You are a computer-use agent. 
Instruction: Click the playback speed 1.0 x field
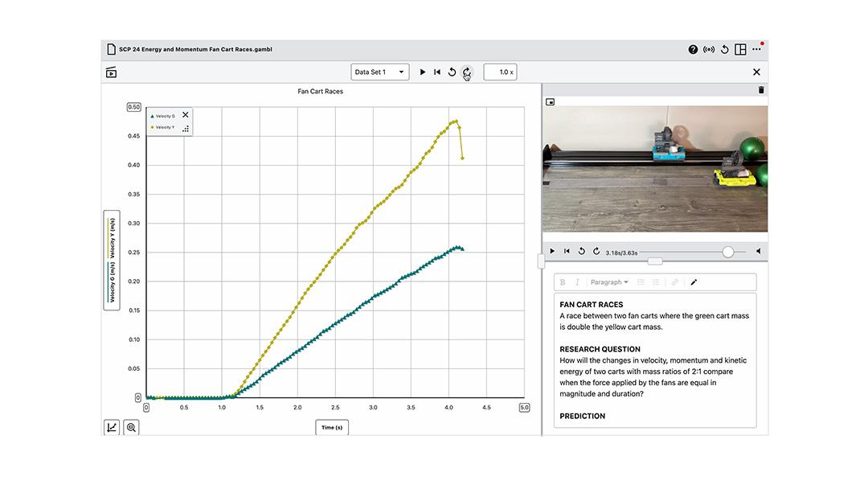pyautogui.click(x=500, y=72)
